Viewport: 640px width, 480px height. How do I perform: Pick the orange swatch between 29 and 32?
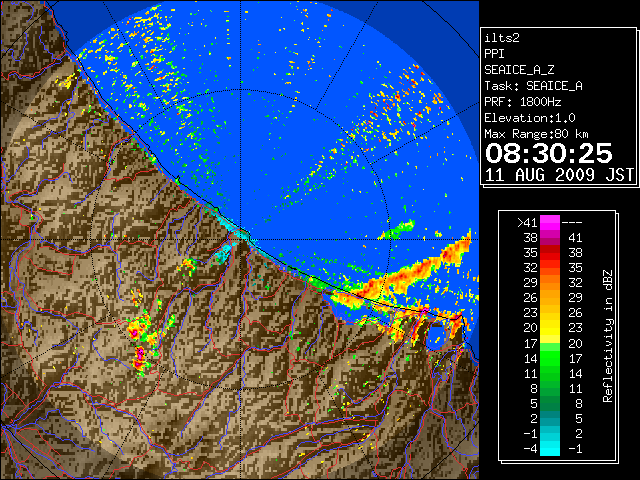point(550,283)
